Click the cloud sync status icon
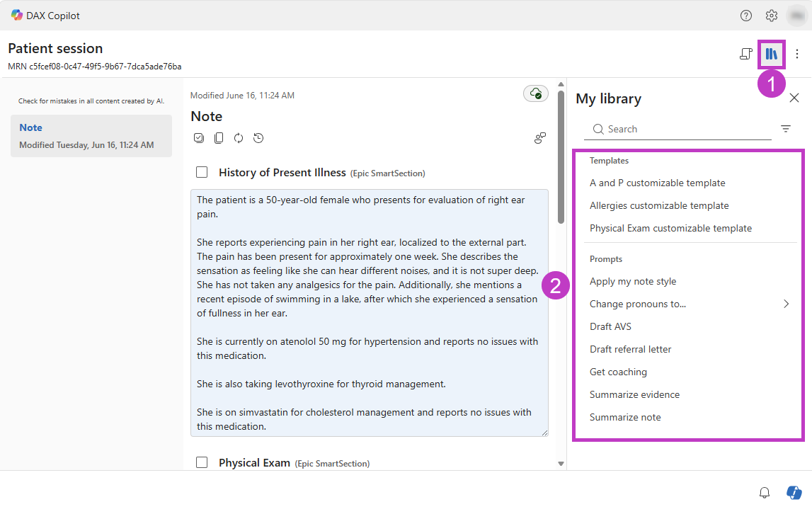Image resolution: width=812 pixels, height=514 pixels. 536,93
